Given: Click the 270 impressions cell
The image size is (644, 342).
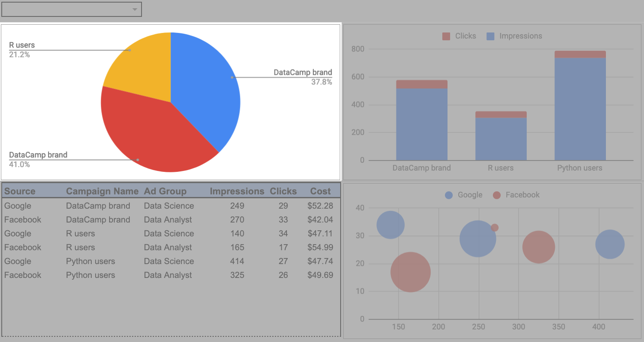Looking at the screenshot, I should [237, 220].
